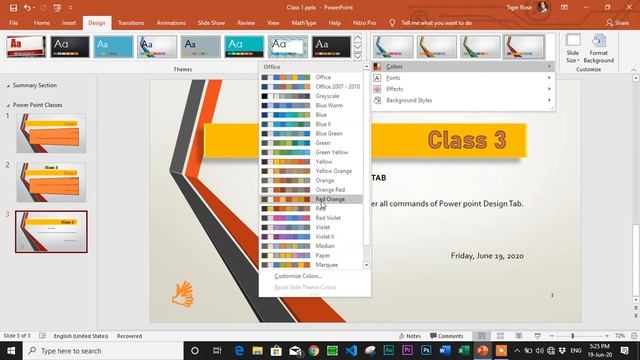Open Excel from taskbar
640x360 pixels.
463,351
